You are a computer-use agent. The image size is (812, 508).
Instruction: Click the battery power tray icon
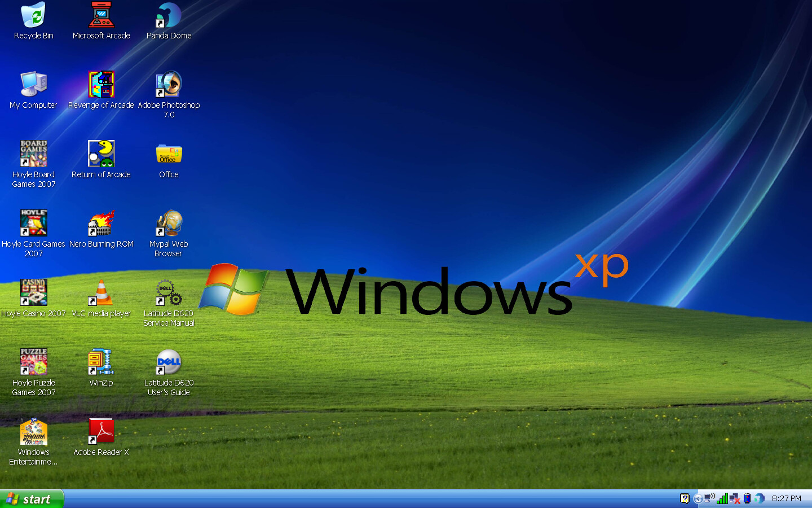747,498
